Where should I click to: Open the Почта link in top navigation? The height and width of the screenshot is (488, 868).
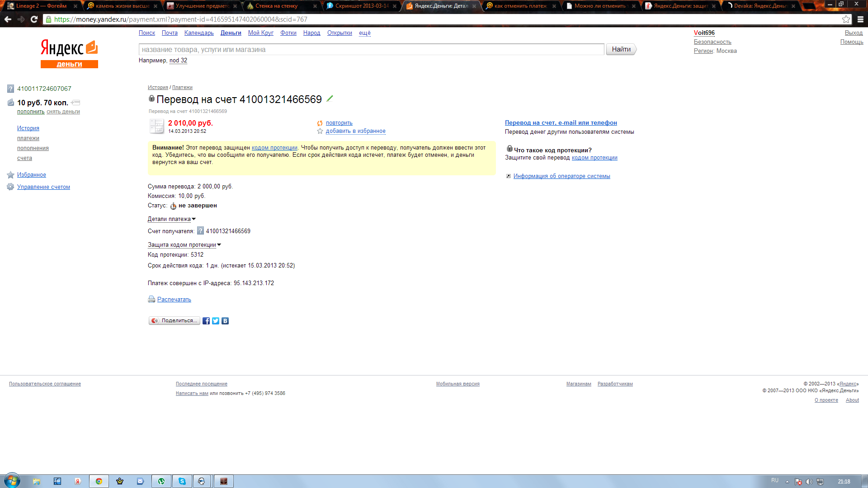pyautogui.click(x=170, y=33)
